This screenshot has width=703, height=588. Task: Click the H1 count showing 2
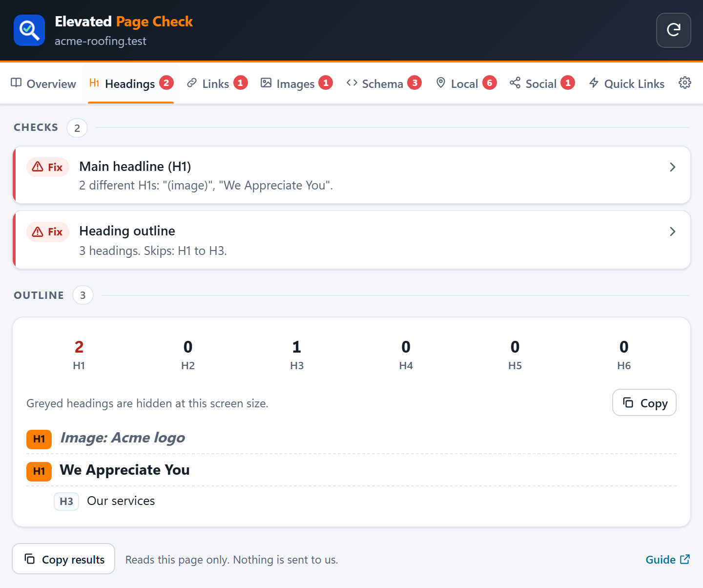tap(79, 347)
